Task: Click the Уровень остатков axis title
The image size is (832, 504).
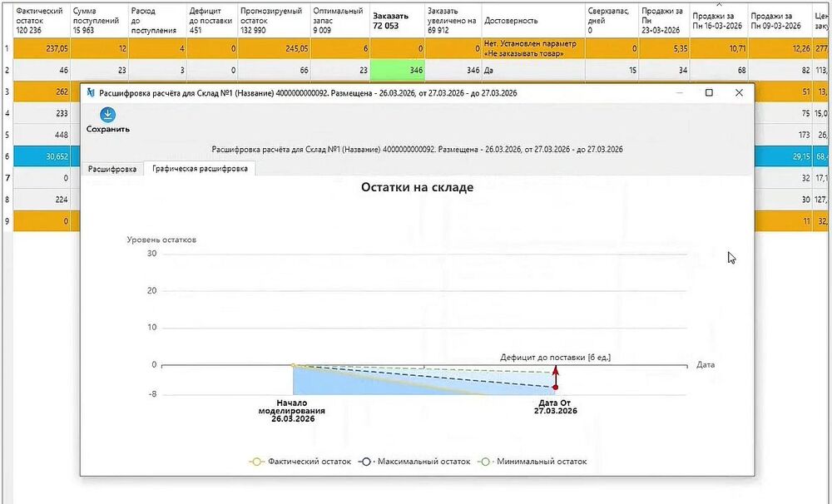Action: [161, 240]
